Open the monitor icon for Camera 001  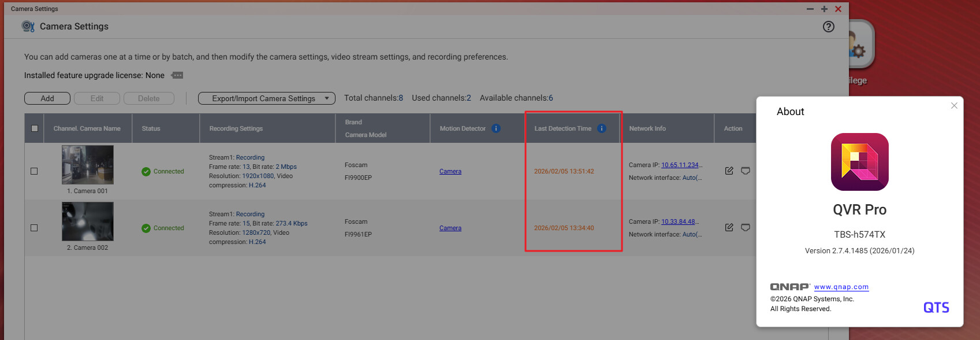coord(746,171)
